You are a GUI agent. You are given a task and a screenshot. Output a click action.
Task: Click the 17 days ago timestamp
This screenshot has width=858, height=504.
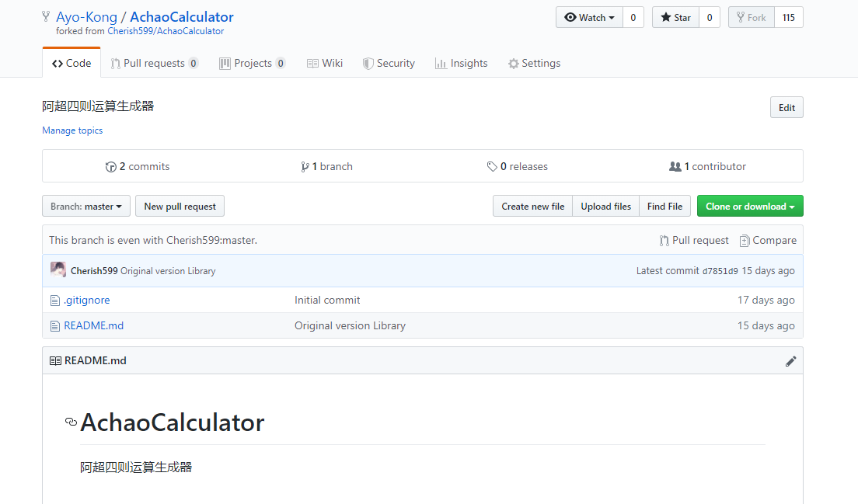766,300
